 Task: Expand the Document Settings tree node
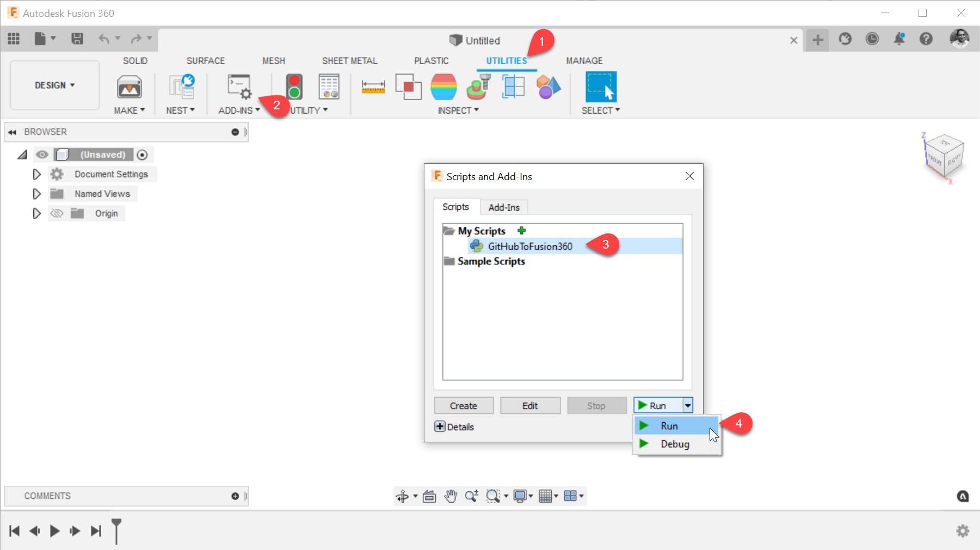[x=36, y=174]
